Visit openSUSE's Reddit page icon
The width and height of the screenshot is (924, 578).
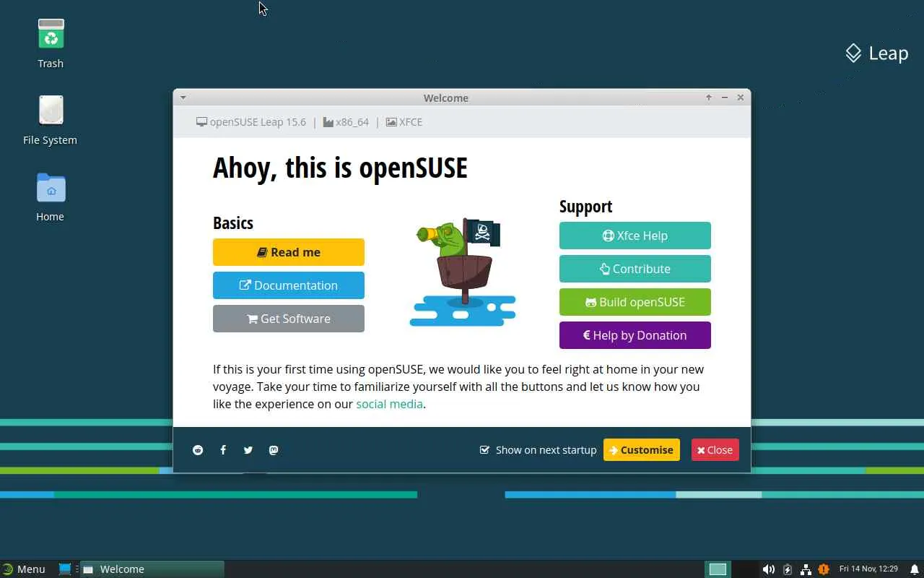[x=198, y=450]
